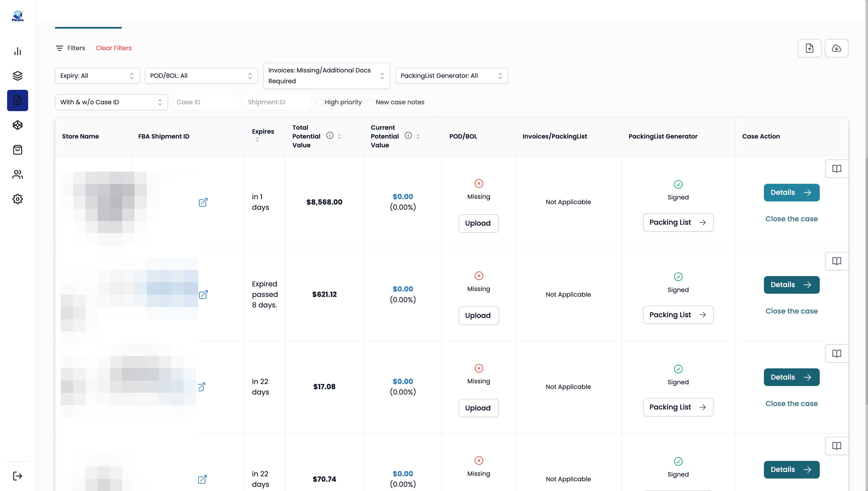Open the shopping bag sidebar icon
This screenshot has height=491, width=868.
[18, 150]
